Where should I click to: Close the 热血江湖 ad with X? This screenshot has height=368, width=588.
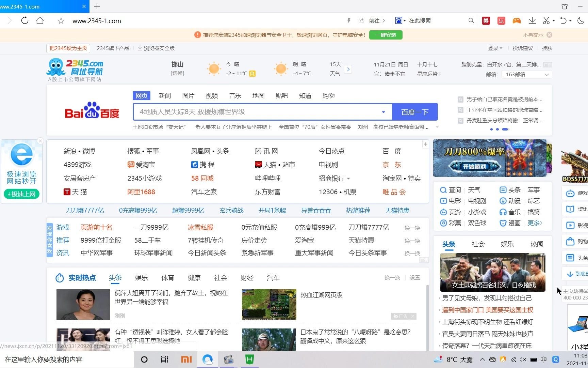413,316
